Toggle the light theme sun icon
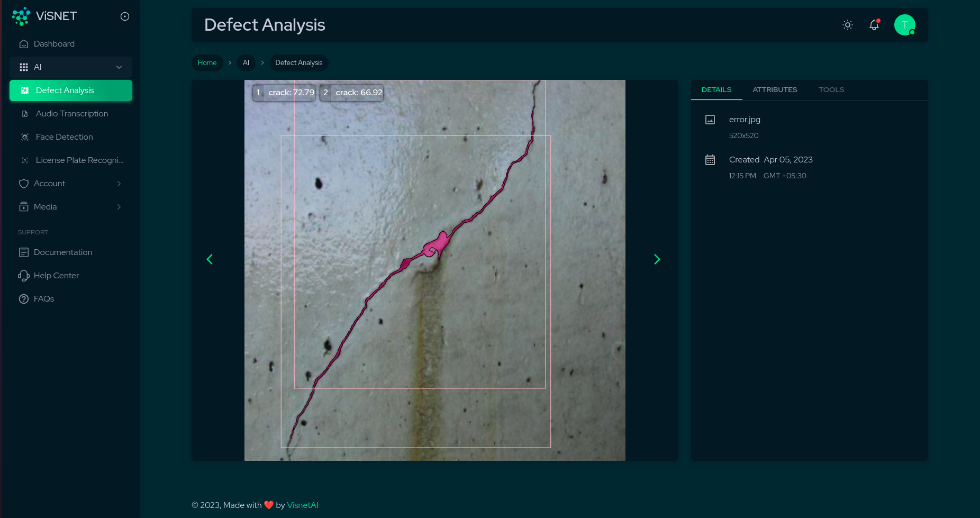Screen dimensions: 980x518 point(847,25)
